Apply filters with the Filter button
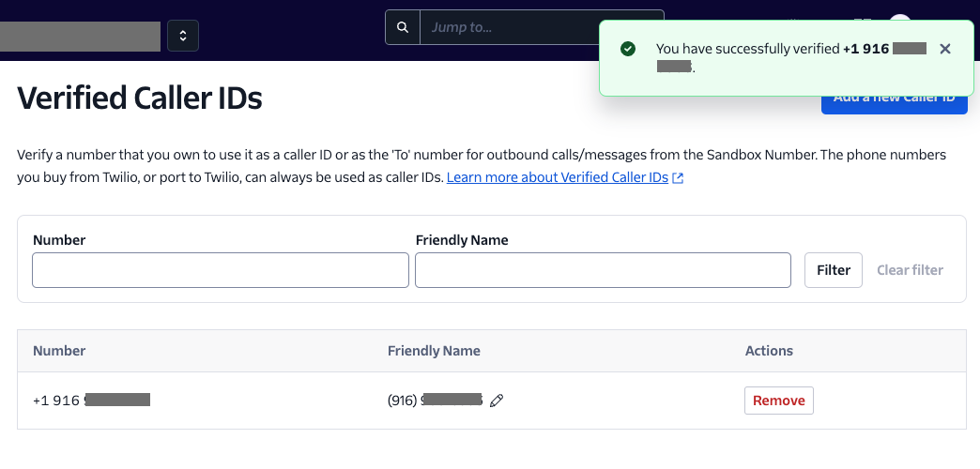The width and height of the screenshot is (980, 469). tap(834, 270)
